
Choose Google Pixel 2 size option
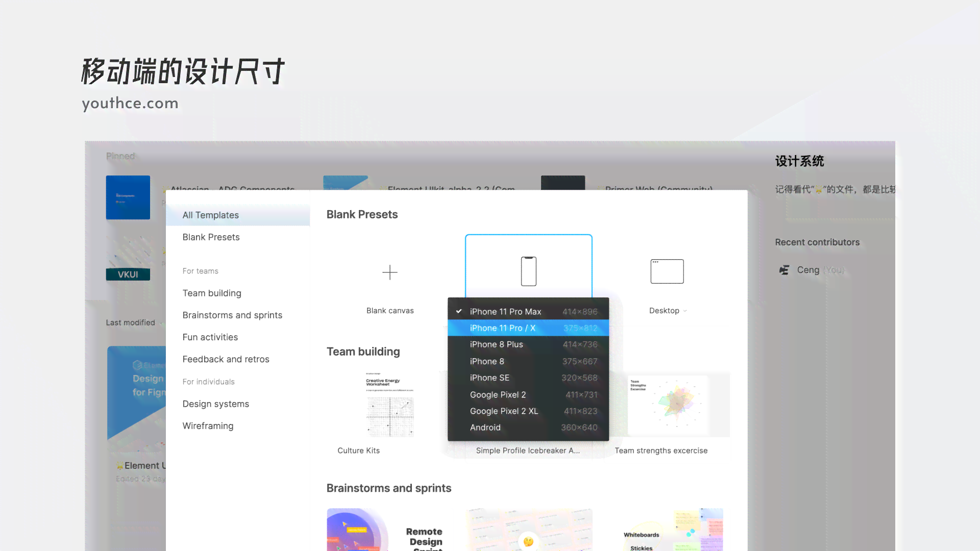point(528,394)
